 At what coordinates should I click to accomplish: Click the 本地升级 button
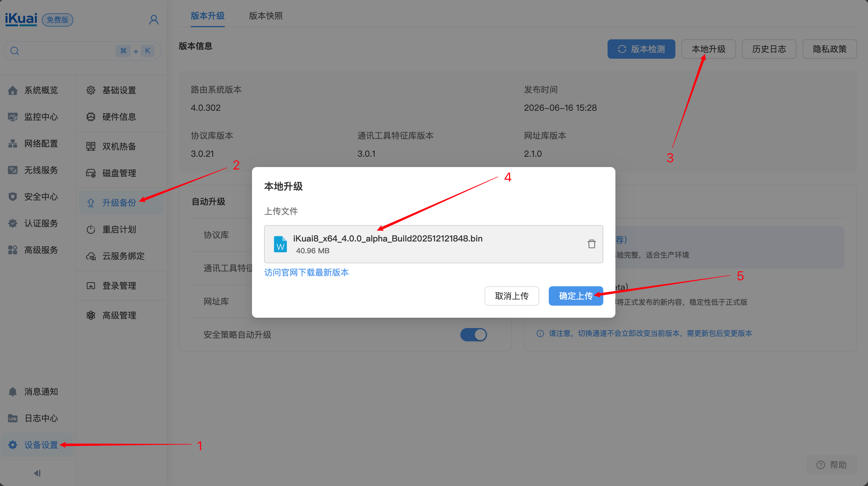pos(708,49)
